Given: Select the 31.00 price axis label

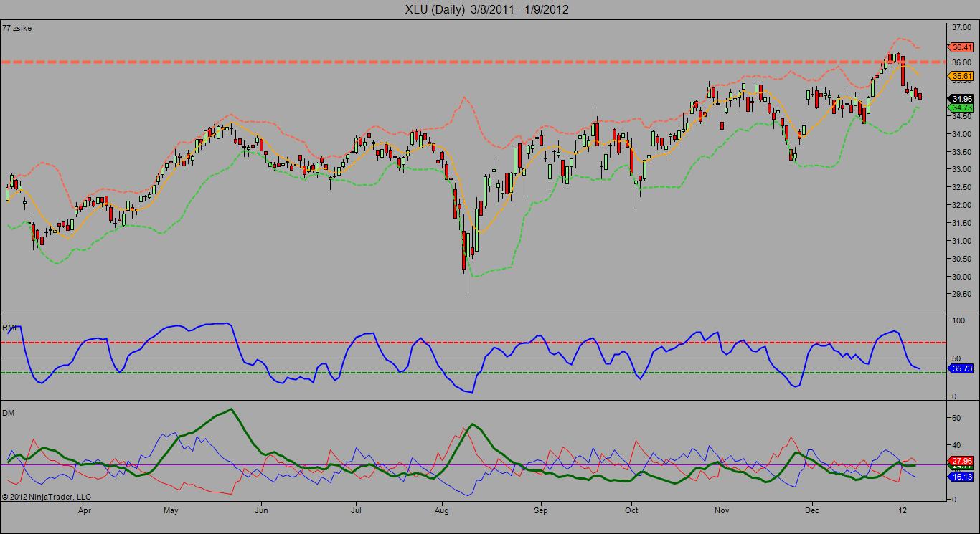Looking at the screenshot, I should [961, 241].
